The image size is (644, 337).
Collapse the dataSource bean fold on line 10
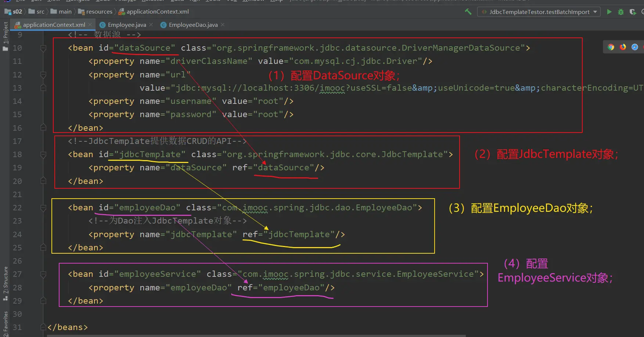tap(43, 48)
